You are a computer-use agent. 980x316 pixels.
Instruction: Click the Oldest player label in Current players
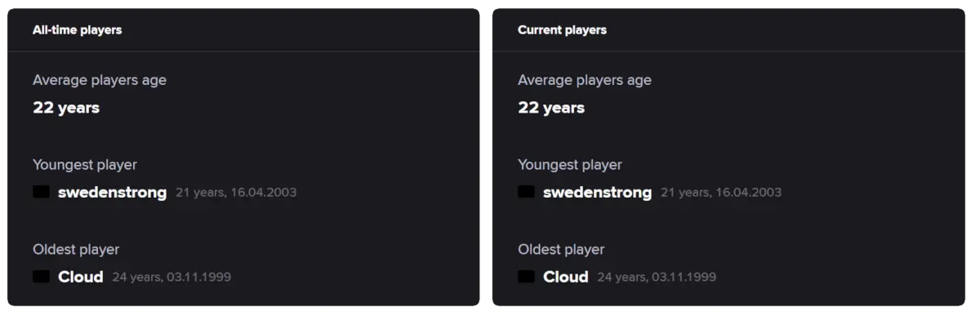[562, 249]
